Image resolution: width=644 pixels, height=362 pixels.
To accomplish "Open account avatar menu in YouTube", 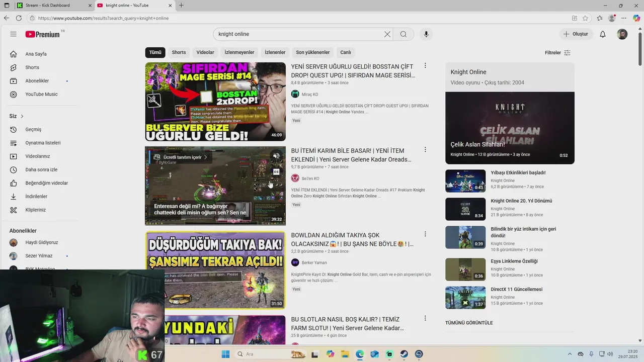I will coord(622,34).
